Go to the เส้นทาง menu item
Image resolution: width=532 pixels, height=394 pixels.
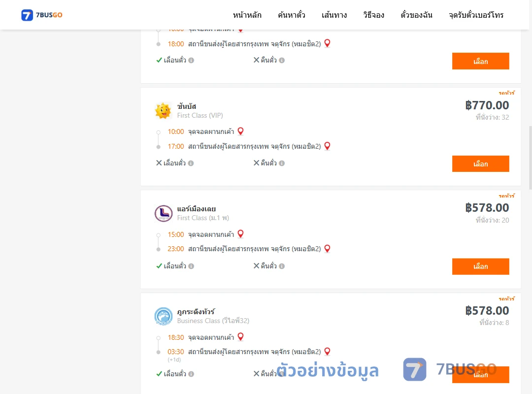pos(334,15)
